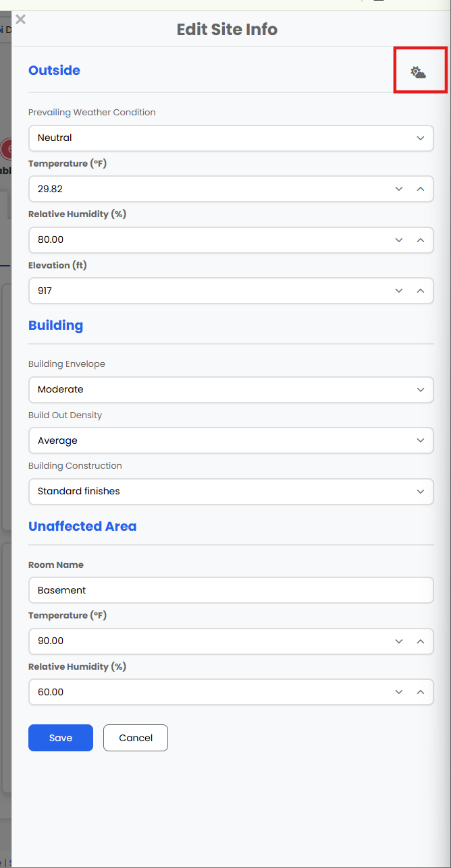The height and width of the screenshot is (868, 451).
Task: Open the Prevailing Weather Condition dropdown
Action: tap(231, 138)
